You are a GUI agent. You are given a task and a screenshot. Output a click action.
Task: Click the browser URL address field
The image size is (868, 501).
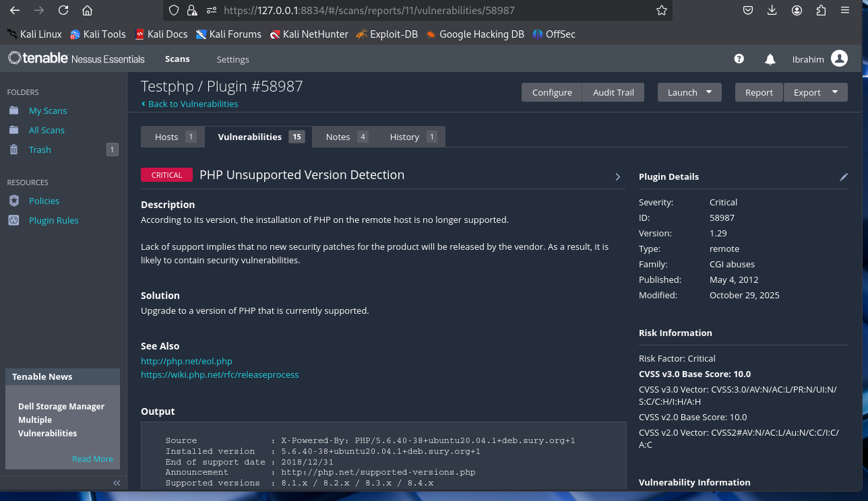[x=418, y=10]
